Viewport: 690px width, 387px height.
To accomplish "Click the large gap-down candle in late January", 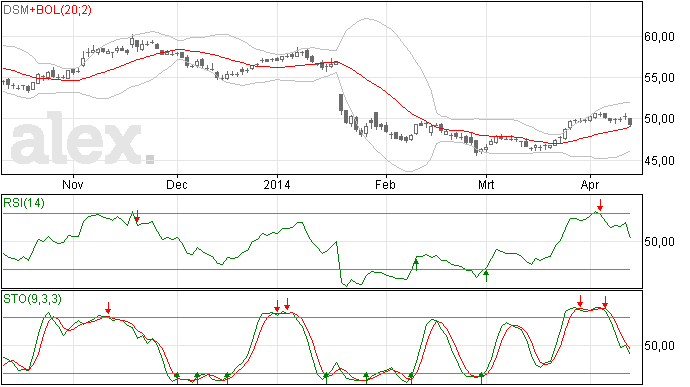I will 341,103.
